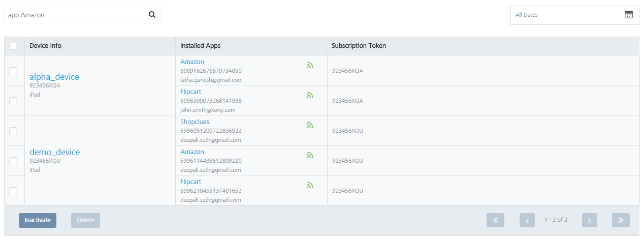
Task: Open the demo_device link
Action: pyautogui.click(x=55, y=152)
